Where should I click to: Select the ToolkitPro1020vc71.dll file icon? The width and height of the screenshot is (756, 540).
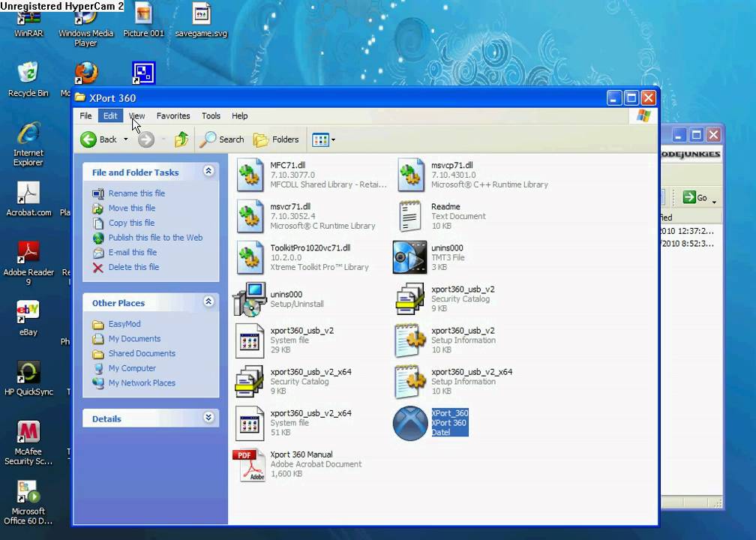click(250, 258)
